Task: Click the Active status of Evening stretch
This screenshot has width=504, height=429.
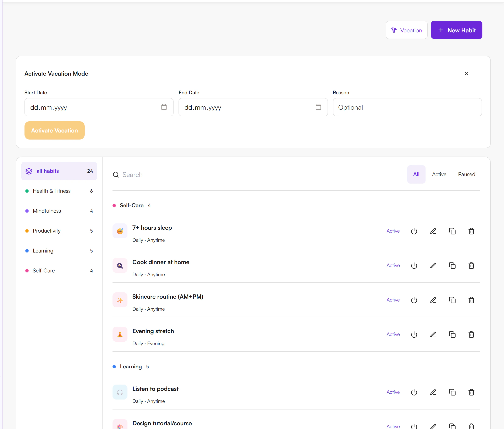Action: click(x=393, y=334)
